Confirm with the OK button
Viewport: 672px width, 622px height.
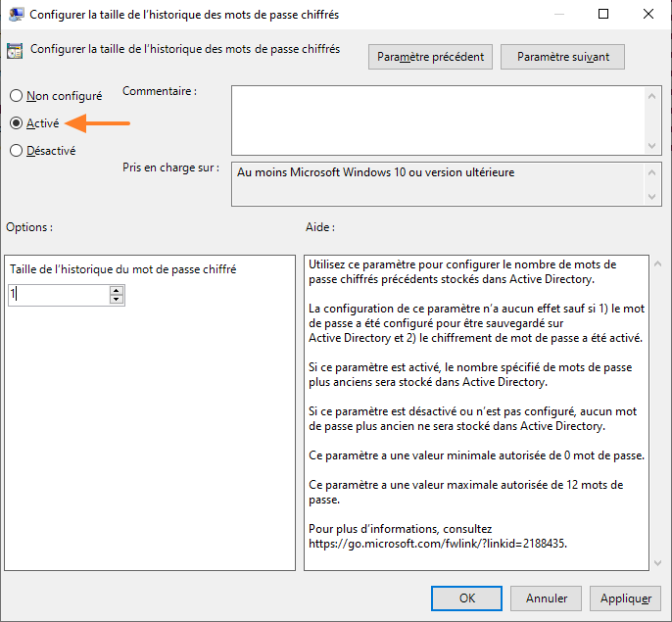tap(466, 598)
